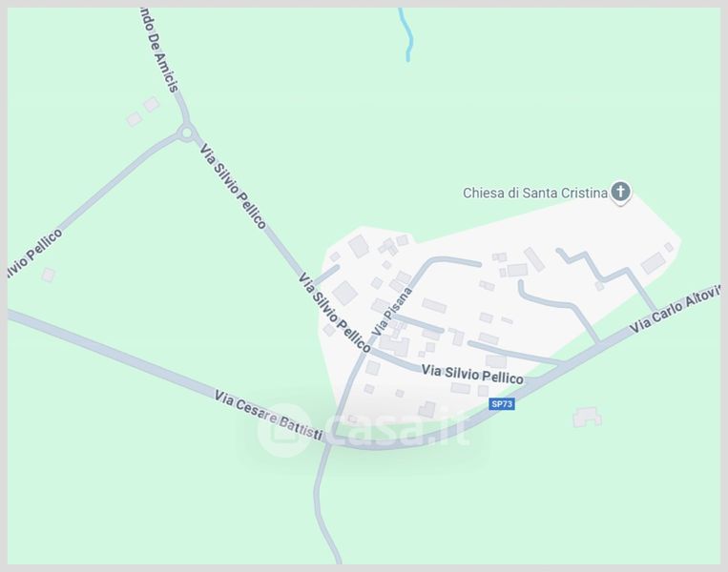Click the casa.it watermark logo

coord(362,430)
